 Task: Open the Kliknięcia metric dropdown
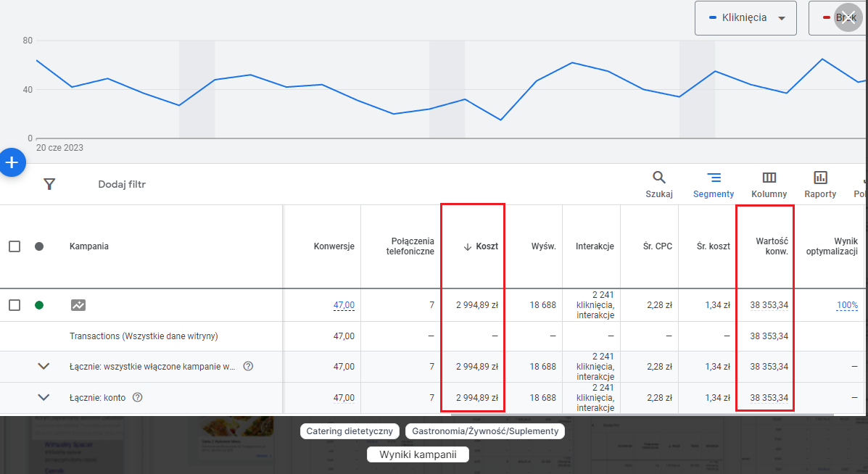pos(745,17)
